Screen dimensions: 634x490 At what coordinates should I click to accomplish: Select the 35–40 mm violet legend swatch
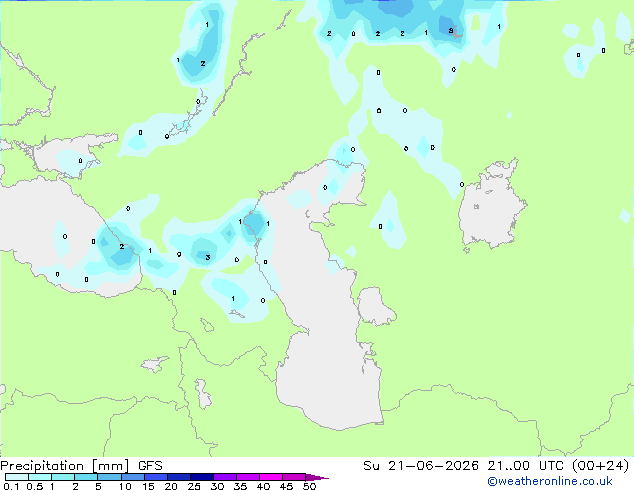(x=248, y=477)
